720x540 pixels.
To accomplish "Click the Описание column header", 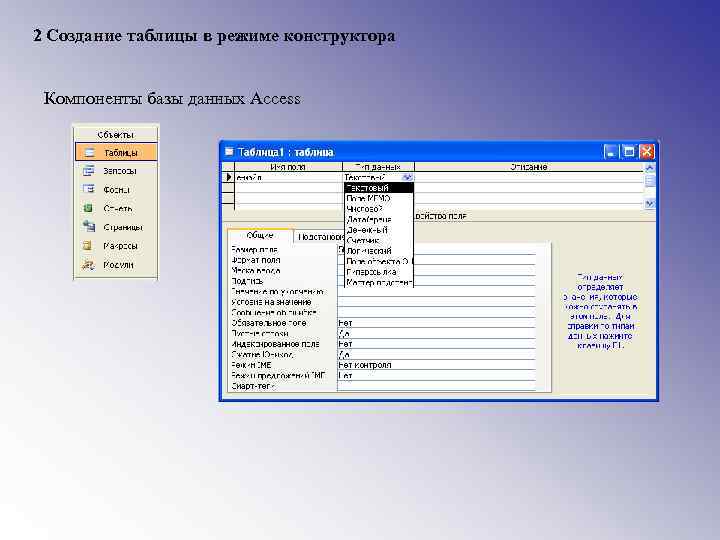I will point(529,167).
